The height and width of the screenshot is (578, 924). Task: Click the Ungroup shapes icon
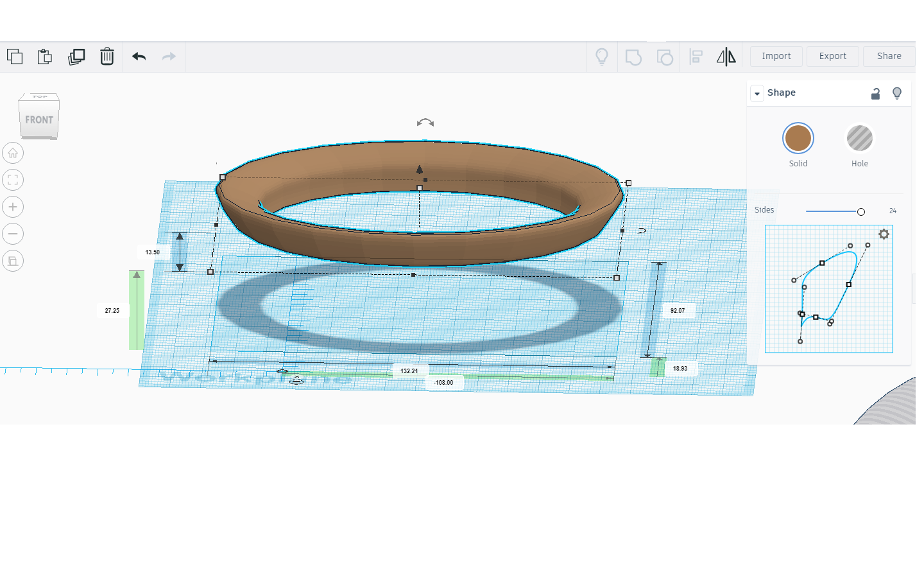coord(665,57)
